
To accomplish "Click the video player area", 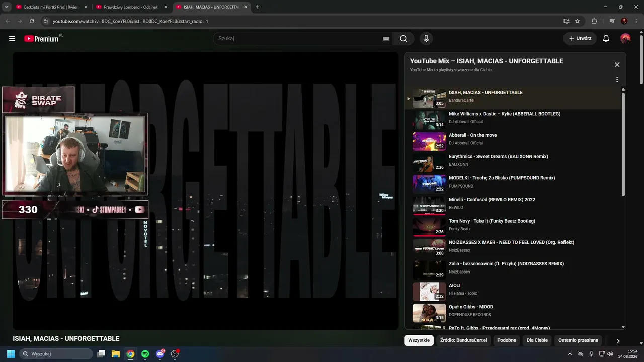I will [206, 191].
